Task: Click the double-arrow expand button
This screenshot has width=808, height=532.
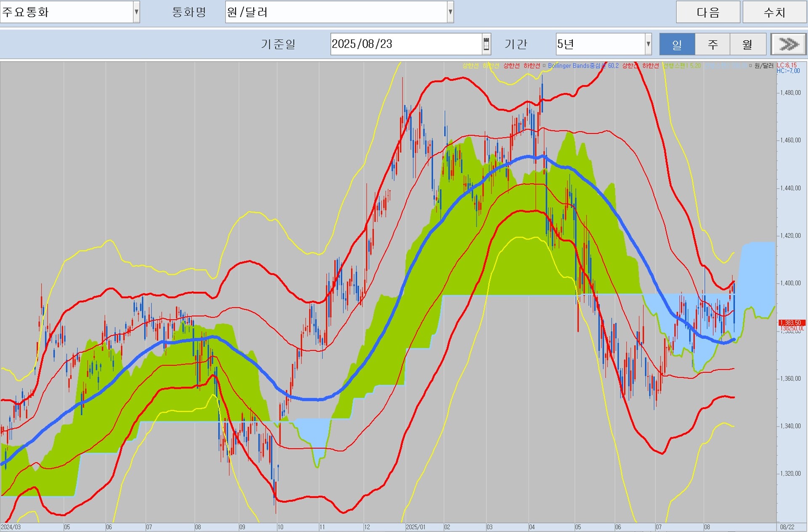Action: point(788,44)
